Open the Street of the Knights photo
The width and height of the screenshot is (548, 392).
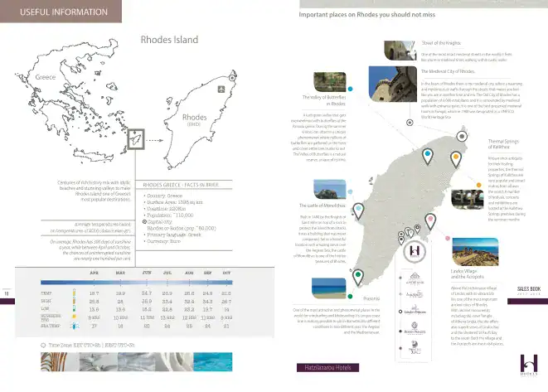(400, 51)
